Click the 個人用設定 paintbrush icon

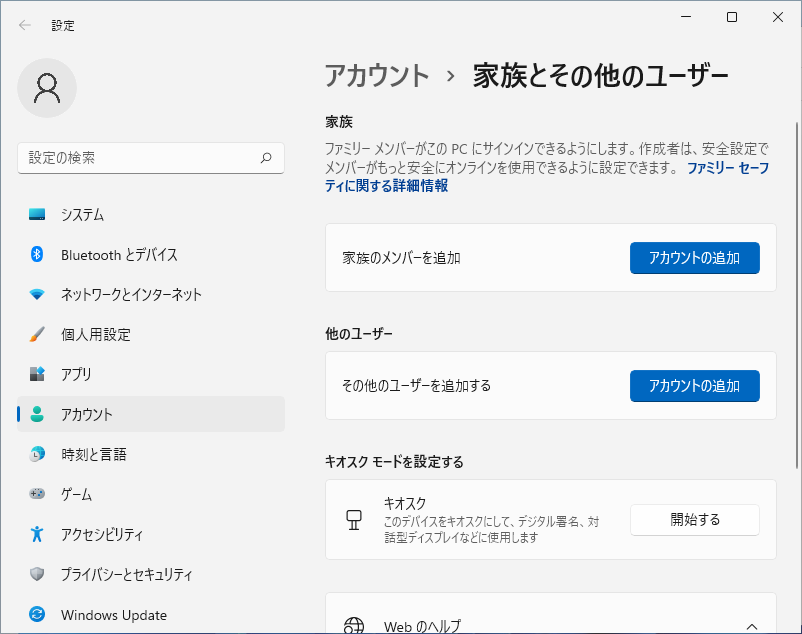(x=37, y=334)
